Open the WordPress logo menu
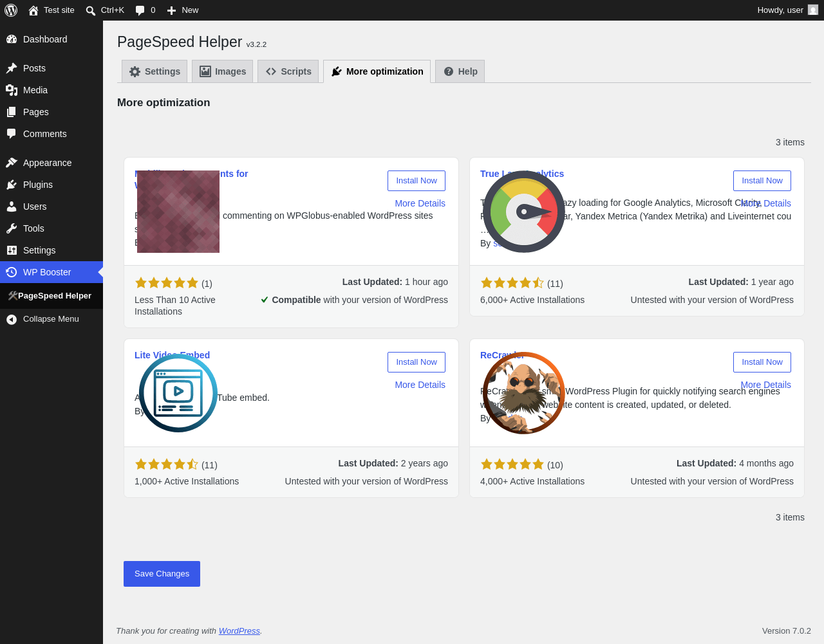This screenshot has height=644, width=824. [x=11, y=10]
